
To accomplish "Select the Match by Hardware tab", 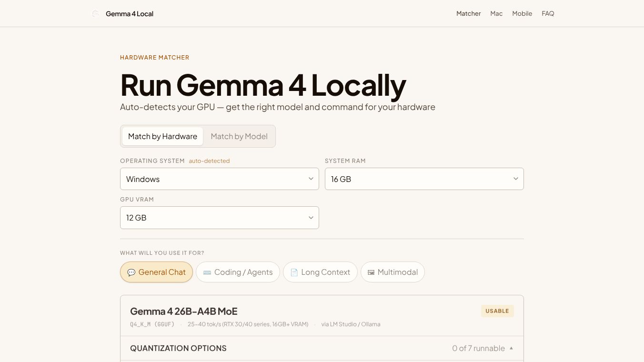I will tap(162, 136).
